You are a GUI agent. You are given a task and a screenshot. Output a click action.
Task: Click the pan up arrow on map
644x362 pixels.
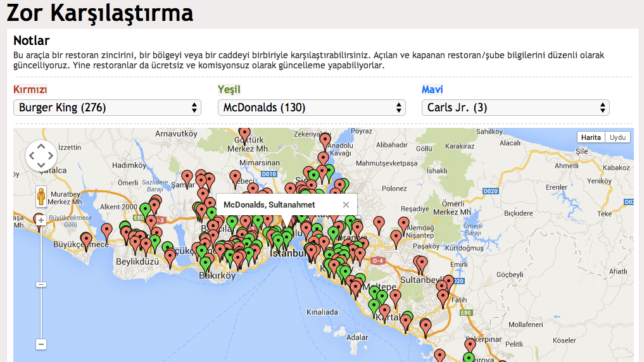[41, 146]
